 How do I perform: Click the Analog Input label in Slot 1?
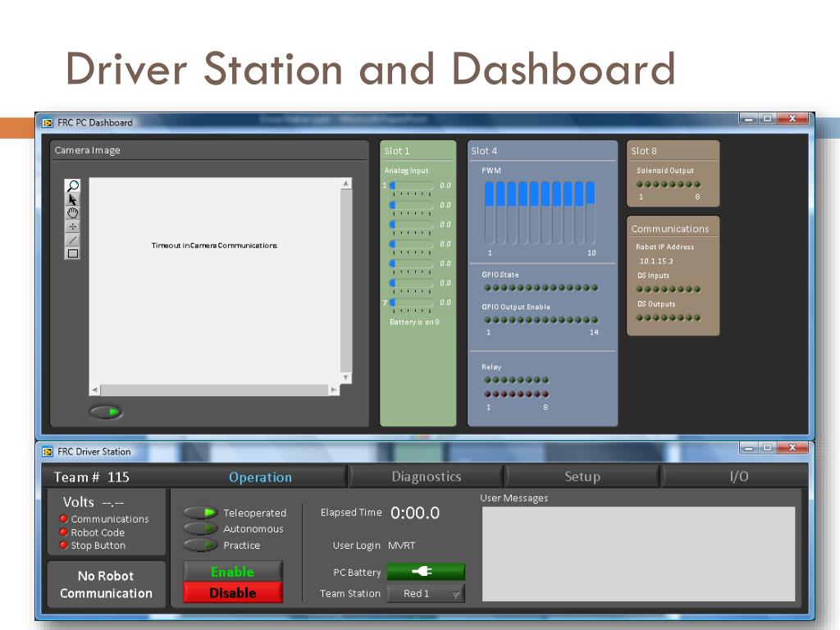(406, 171)
